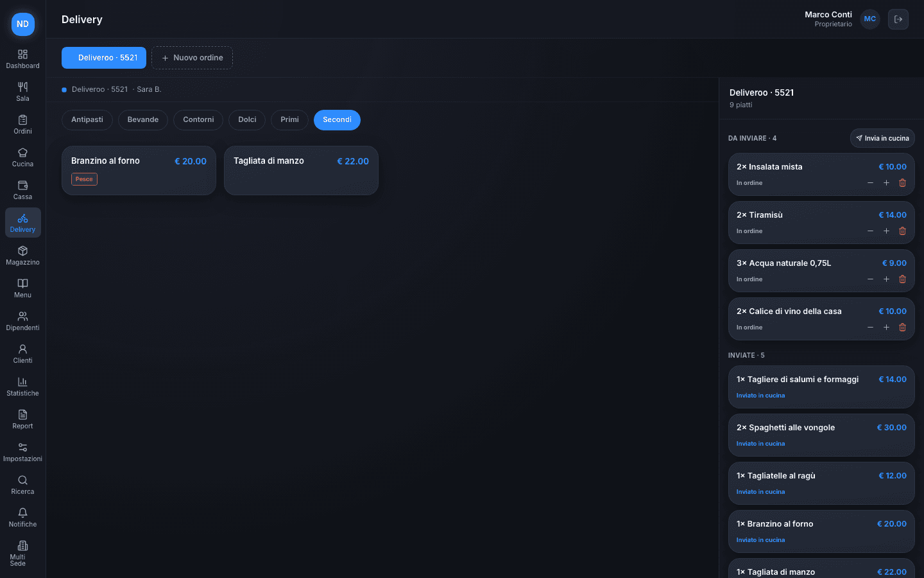Switch to the Primi category
Screen dimensions: 924x578
(289, 120)
